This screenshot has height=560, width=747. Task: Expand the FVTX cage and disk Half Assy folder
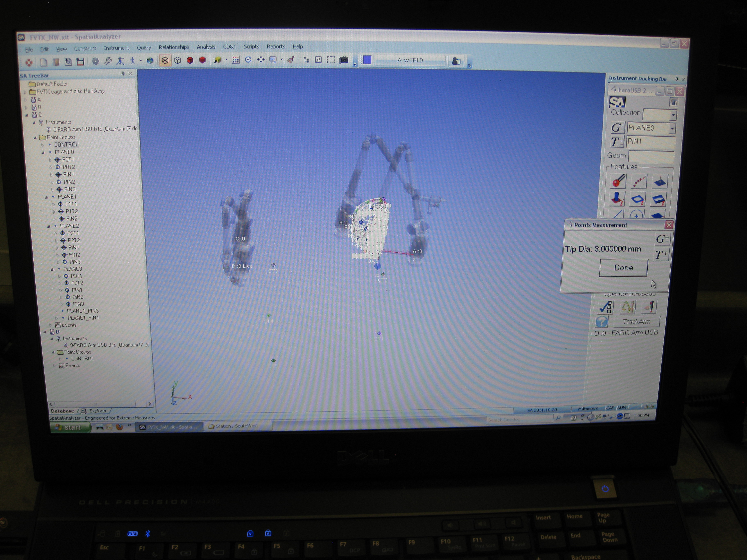[x=25, y=92]
